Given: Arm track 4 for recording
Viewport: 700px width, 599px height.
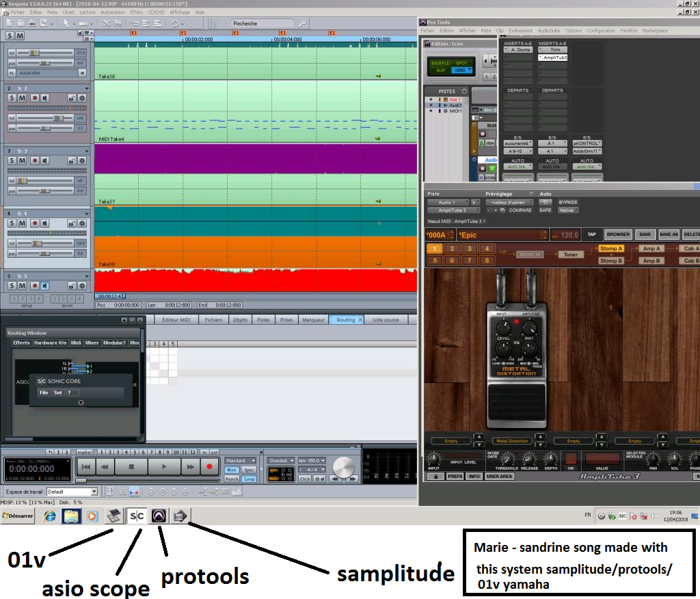Looking at the screenshot, I should pyautogui.click(x=34, y=223).
